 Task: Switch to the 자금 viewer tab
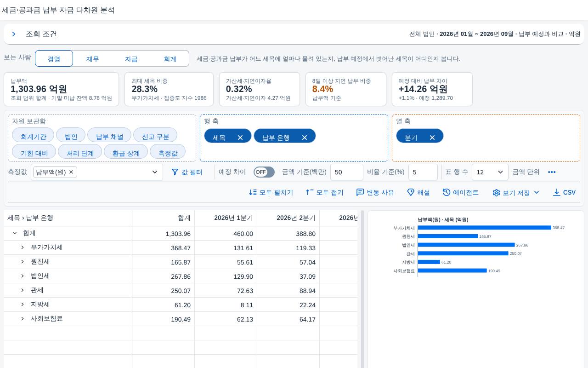click(x=131, y=58)
